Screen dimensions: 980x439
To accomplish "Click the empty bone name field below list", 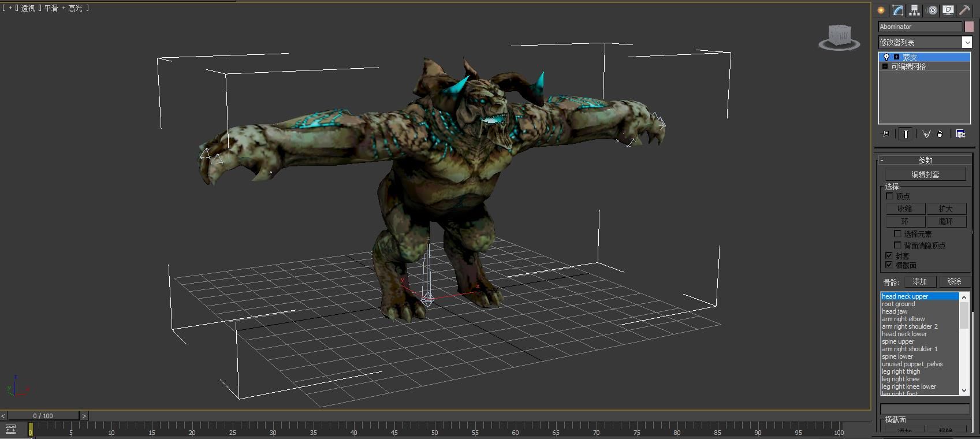I will [x=925, y=409].
